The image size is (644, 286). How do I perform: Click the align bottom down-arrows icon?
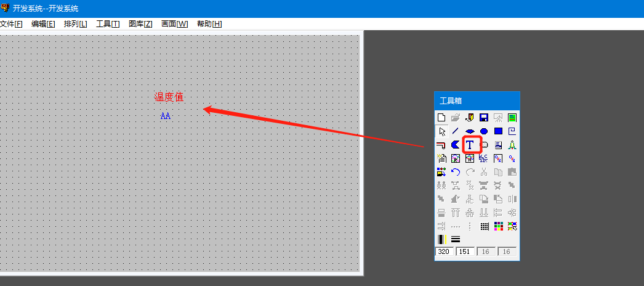[x=484, y=213]
